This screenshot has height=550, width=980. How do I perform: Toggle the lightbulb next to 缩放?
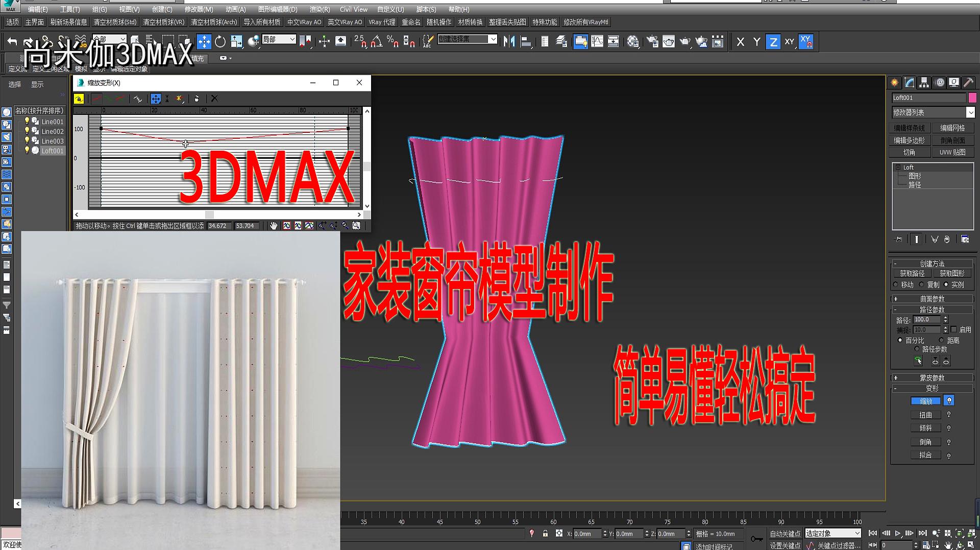pos(949,401)
